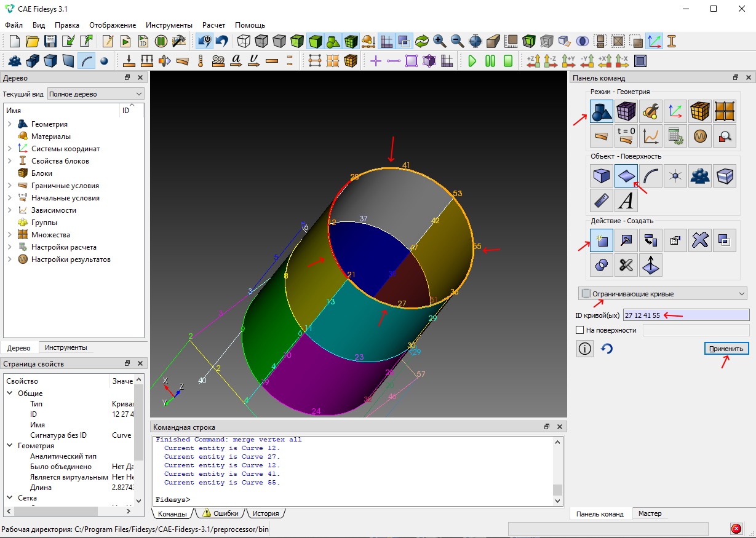This screenshot has height=538, width=756.
Task: Toggle the shaded green cube display mode
Action: 316,41
